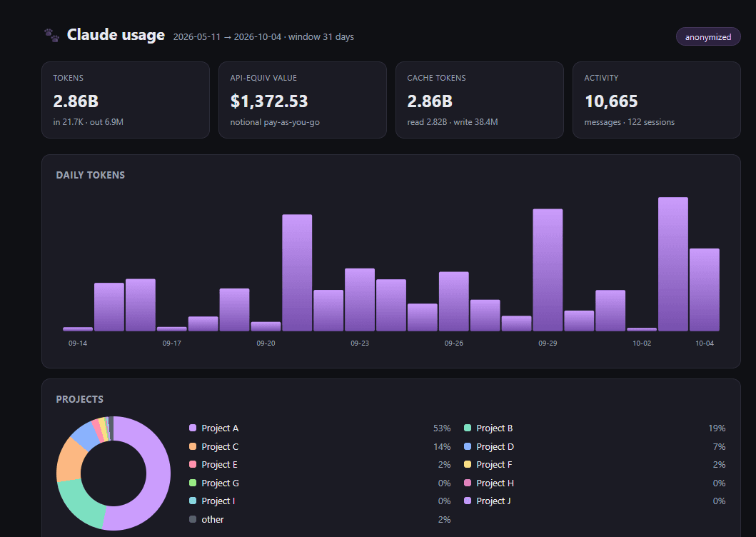756x537 pixels.
Task: Select the 'Project D' legend label
Action: click(x=495, y=447)
